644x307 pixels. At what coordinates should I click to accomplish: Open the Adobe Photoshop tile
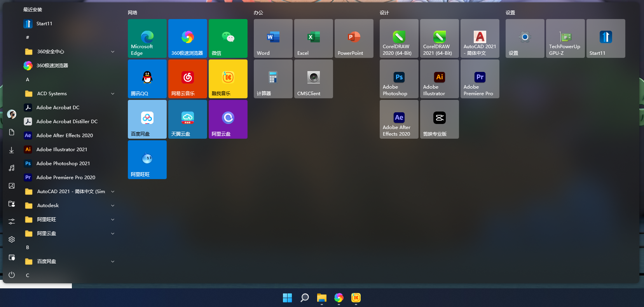click(x=399, y=79)
